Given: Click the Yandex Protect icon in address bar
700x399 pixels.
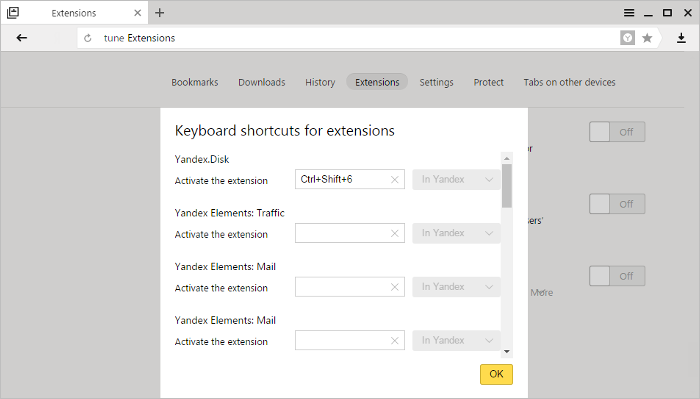Looking at the screenshot, I should (627, 38).
